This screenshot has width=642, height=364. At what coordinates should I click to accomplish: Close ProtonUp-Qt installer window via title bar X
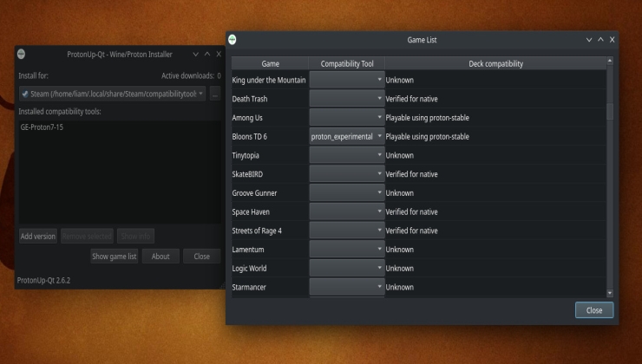(219, 54)
